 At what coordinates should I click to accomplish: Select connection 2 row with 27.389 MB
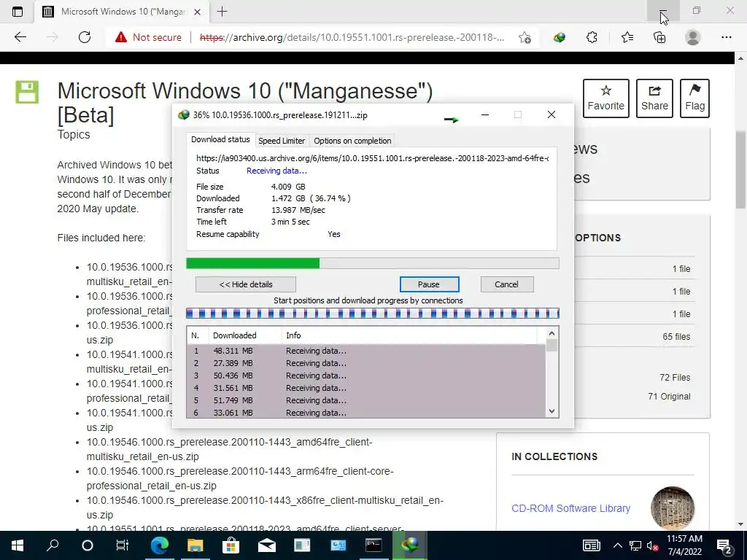click(366, 363)
